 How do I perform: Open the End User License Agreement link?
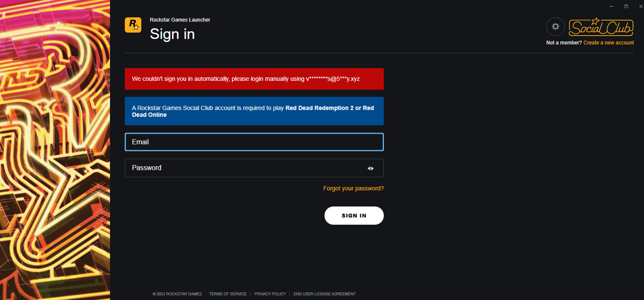(325, 294)
